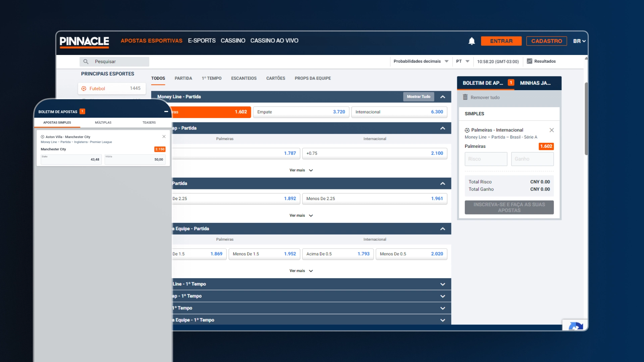This screenshot has width=644, height=362.
Task: Click the Resultados chart icon
Action: 530,61
